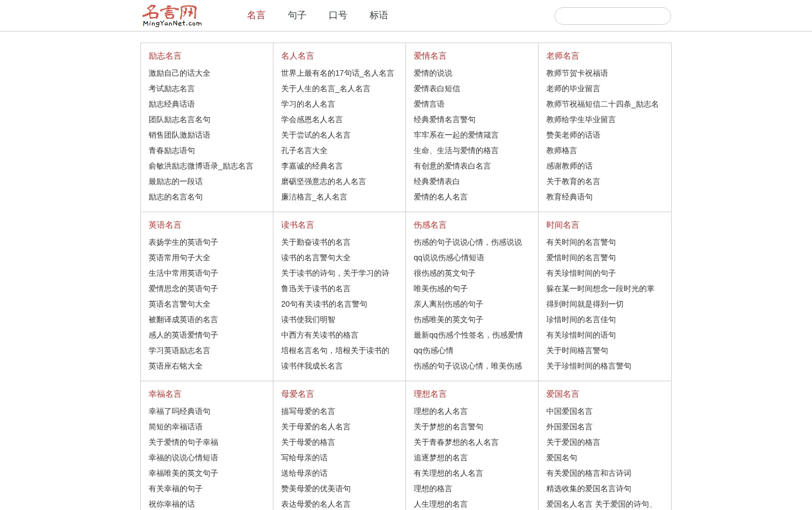Read 赞美老师的话语
Viewport: 812px width, 510px height.
pos(573,135)
